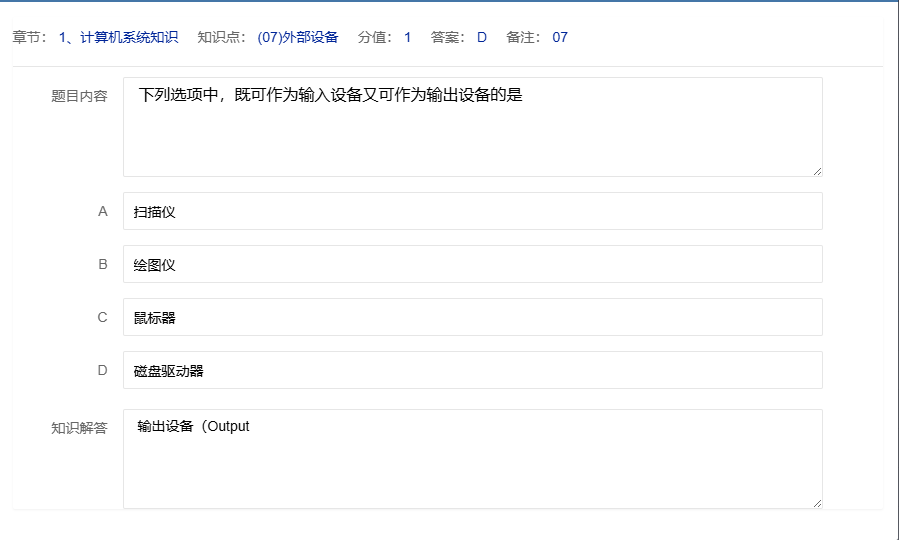Select option C field containing 鼠标器
Viewport: 899px width, 540px height.
click(x=472, y=317)
